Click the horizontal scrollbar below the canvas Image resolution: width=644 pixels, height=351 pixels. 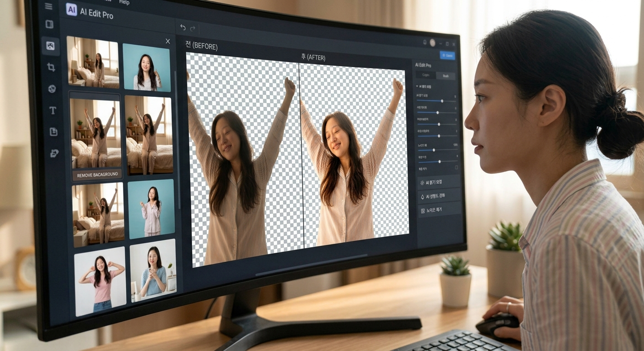(x=311, y=266)
